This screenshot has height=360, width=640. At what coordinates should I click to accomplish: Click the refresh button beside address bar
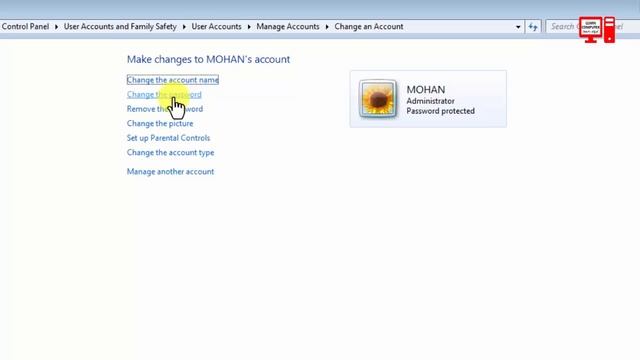click(533, 27)
